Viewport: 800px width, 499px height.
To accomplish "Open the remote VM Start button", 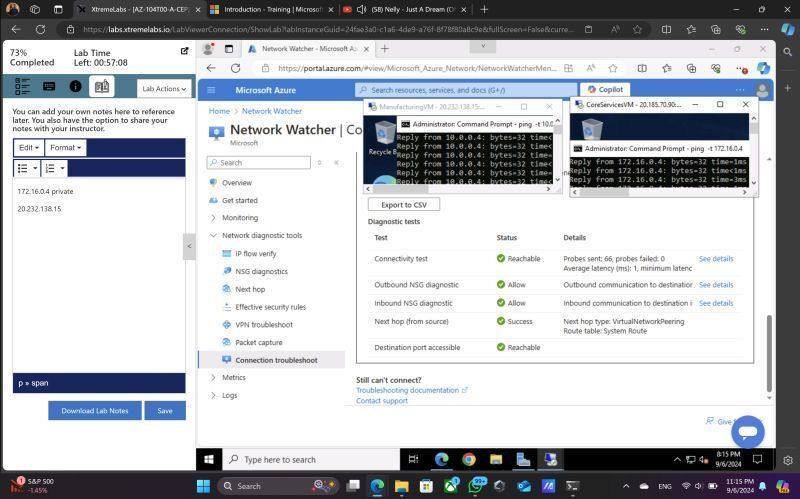I will click(209, 460).
